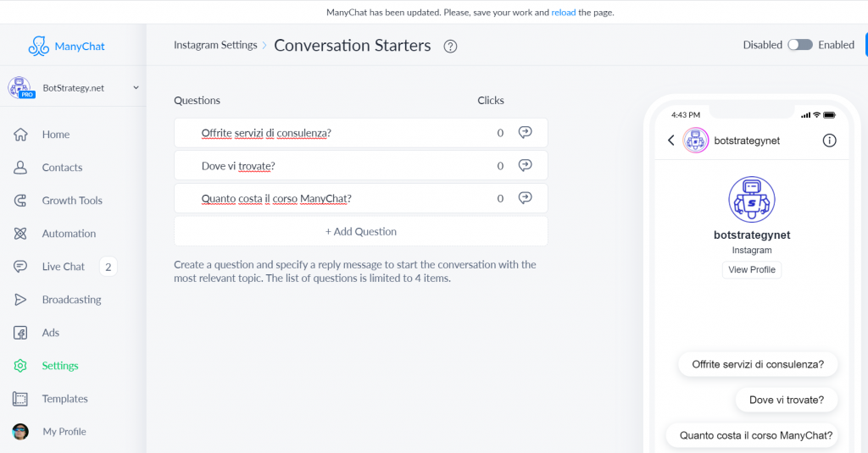This screenshot has height=453, width=868.
Task: Open My Profile menu item
Action: [x=64, y=432]
